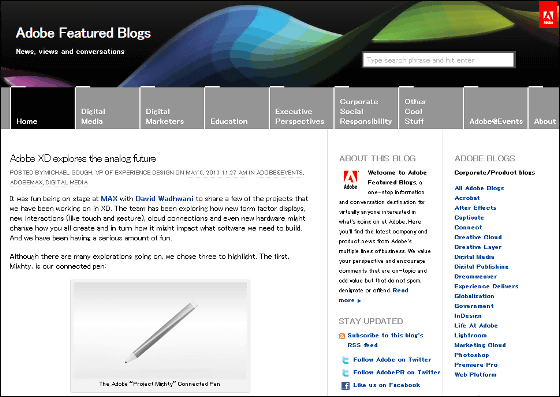Open the Captivate blog link

(x=469, y=218)
